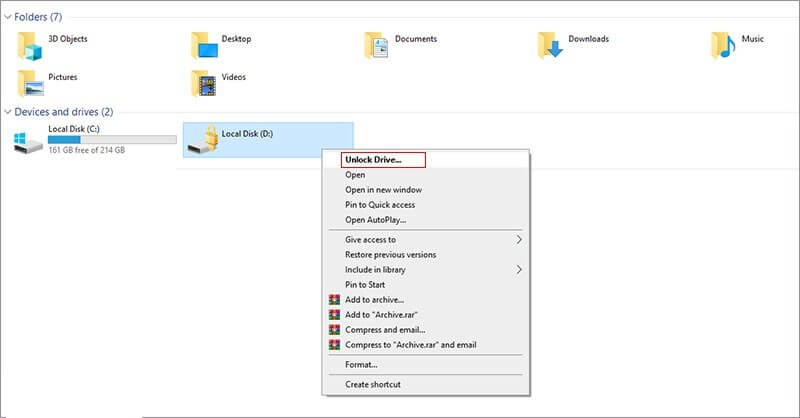Screen dimensions: 800x418
Task: Open the 3D Objects folder icon
Action: [31, 44]
